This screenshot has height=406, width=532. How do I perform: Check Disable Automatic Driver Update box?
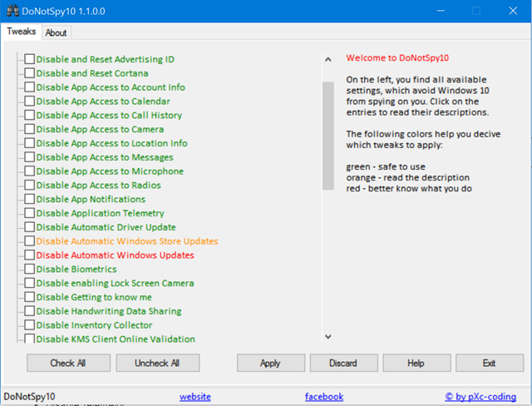[x=30, y=227]
